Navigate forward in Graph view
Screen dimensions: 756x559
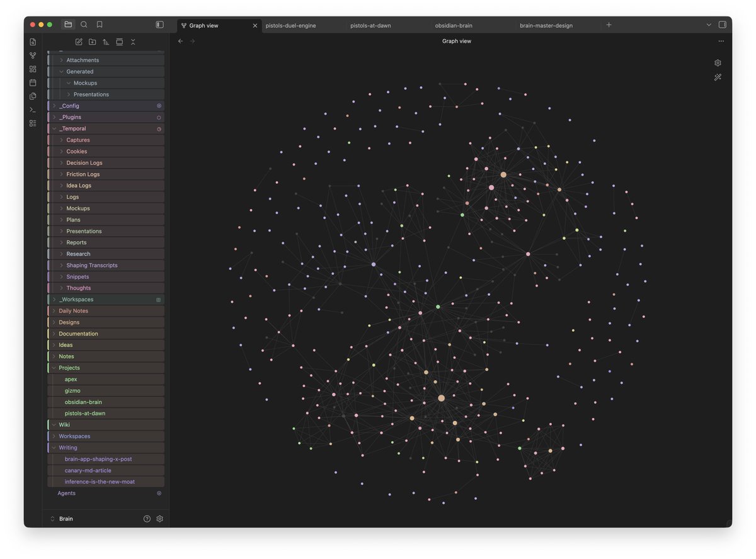tap(193, 41)
